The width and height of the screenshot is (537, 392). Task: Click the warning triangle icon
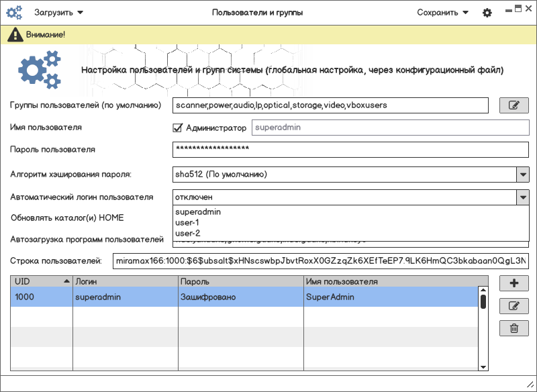[14, 34]
